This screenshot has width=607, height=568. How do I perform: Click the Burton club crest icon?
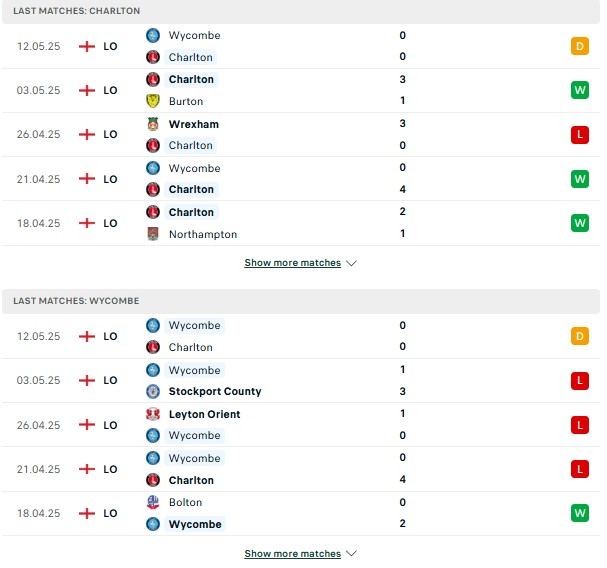[x=153, y=101]
